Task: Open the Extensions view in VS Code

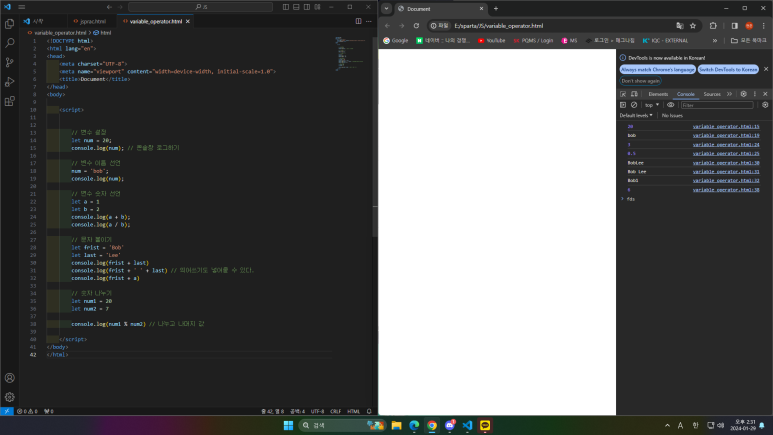Action: (x=9, y=101)
